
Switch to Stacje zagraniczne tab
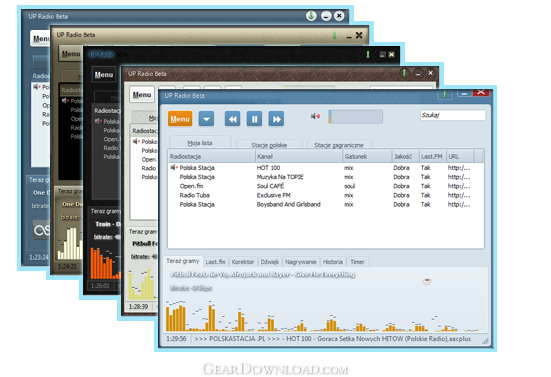pos(339,145)
